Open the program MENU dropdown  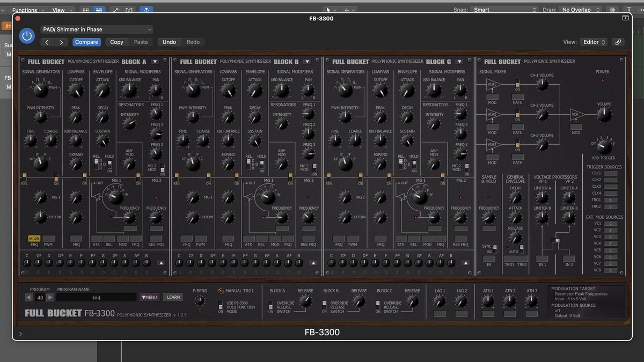pyautogui.click(x=150, y=297)
